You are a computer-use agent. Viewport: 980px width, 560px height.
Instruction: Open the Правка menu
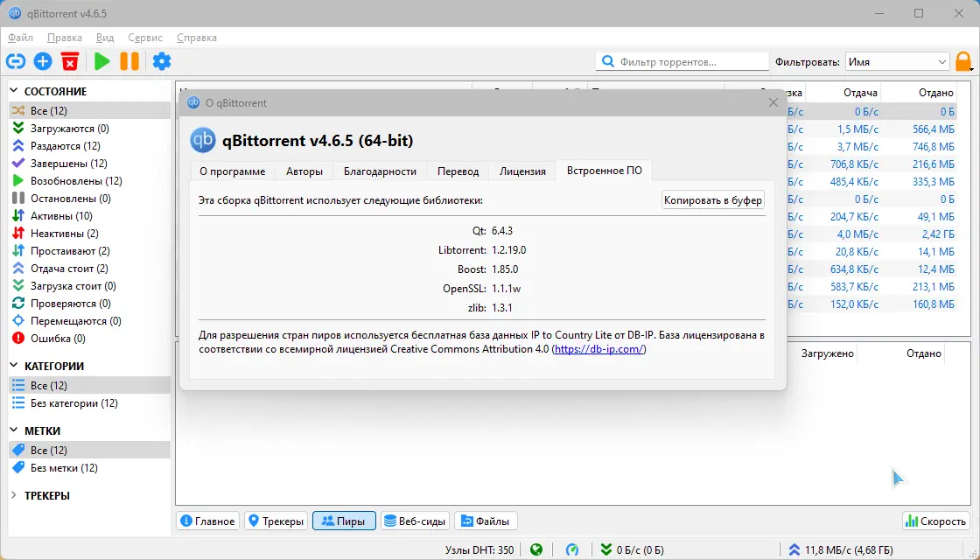65,38
